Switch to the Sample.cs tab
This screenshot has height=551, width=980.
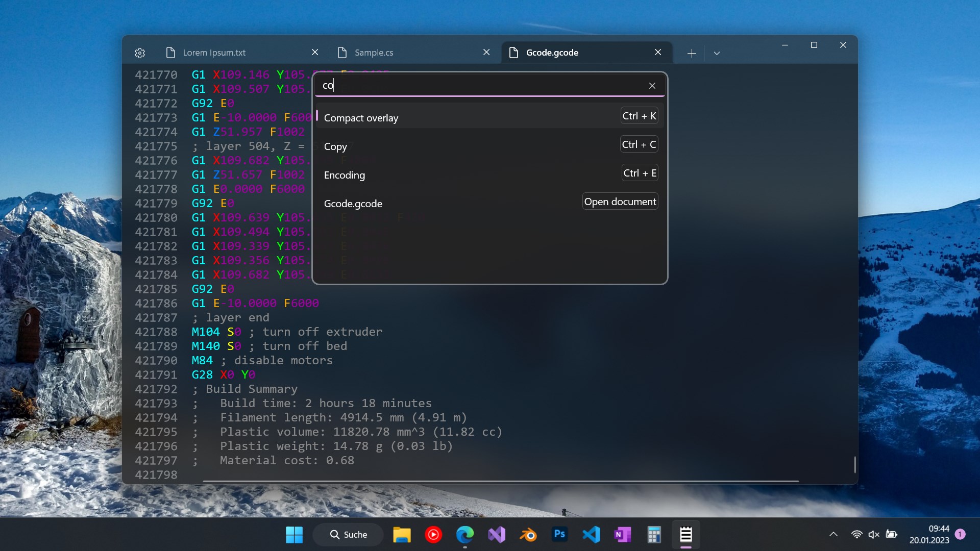374,53
